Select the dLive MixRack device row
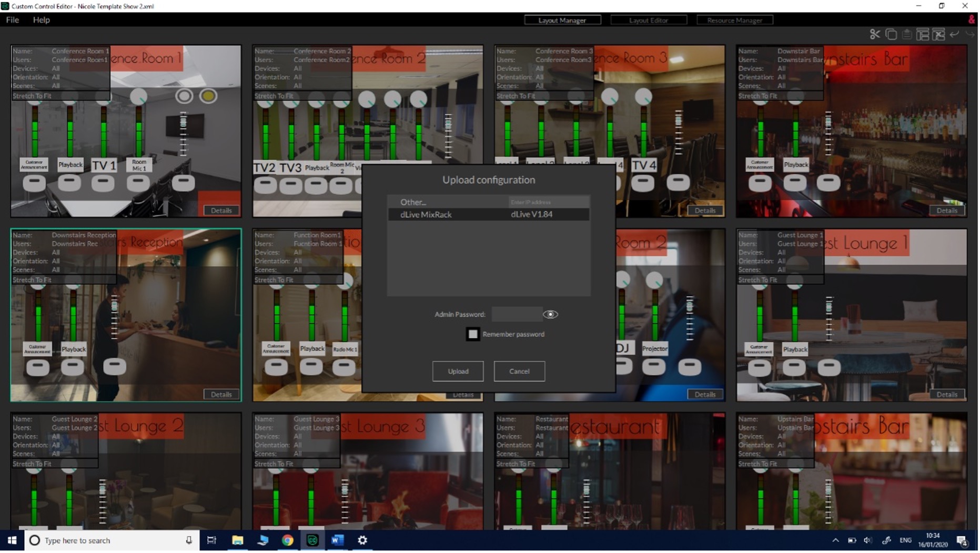This screenshot has height=553, width=980. [489, 215]
